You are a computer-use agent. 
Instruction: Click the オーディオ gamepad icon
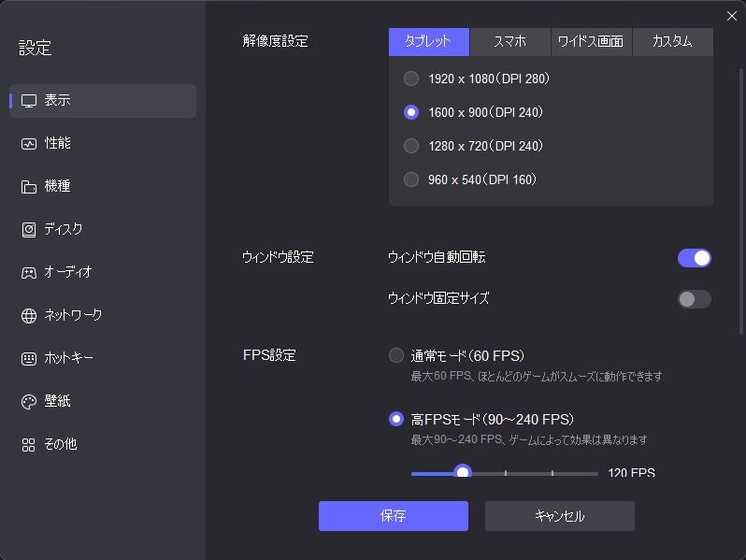(29, 273)
